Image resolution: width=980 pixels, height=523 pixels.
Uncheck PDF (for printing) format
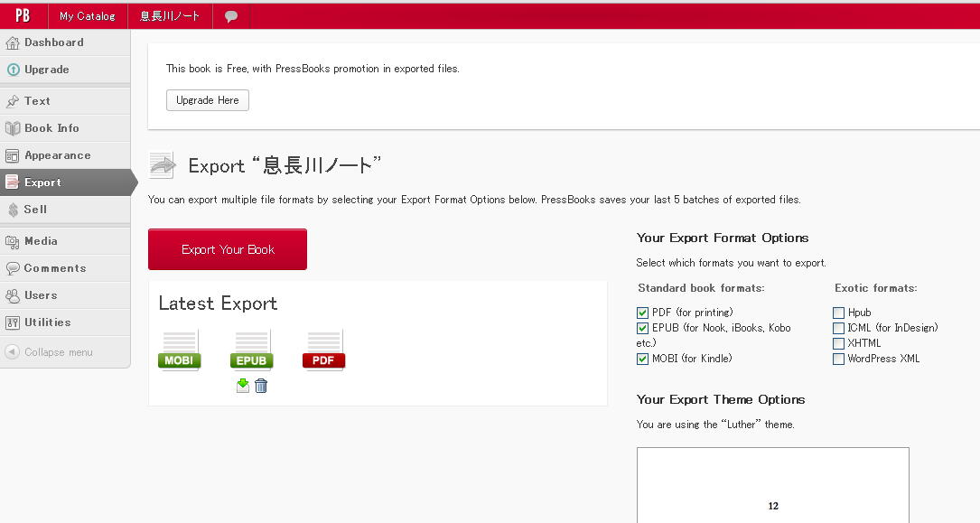point(642,313)
